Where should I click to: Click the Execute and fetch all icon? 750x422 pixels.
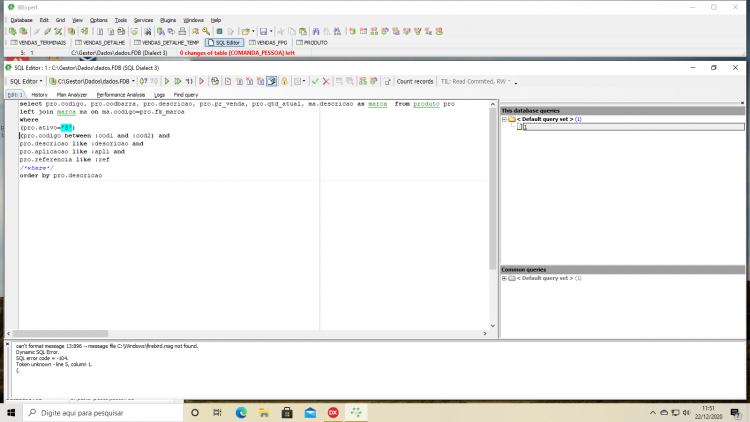(178, 81)
